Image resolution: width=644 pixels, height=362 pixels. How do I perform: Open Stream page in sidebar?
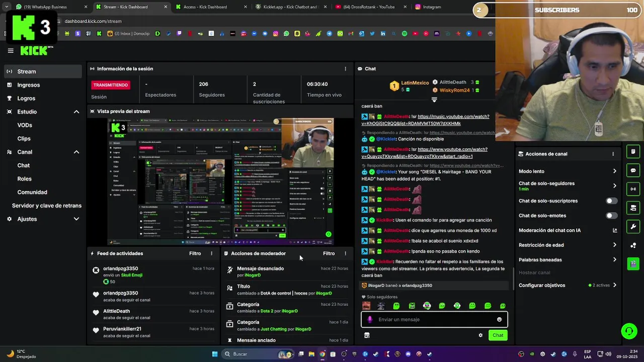point(42,71)
